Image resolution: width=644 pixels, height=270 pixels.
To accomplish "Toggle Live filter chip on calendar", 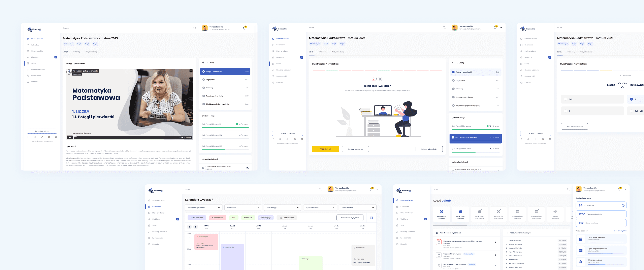I will pyautogui.click(x=234, y=218).
